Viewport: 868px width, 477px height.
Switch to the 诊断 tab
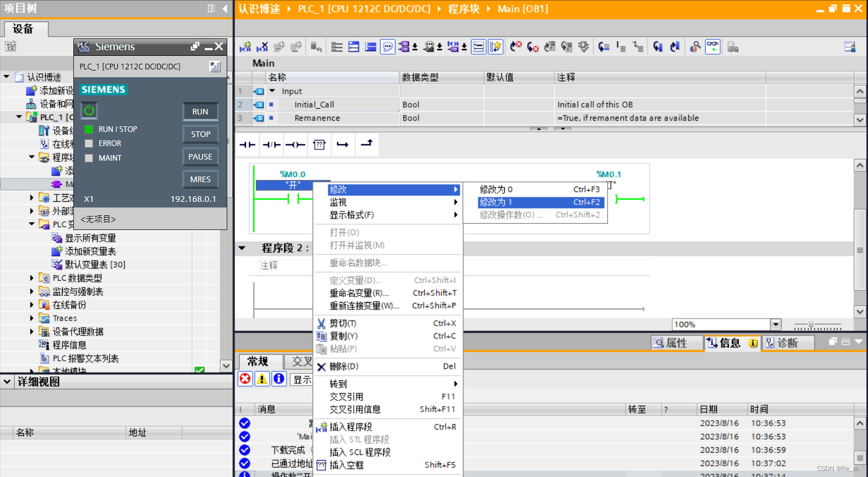788,343
